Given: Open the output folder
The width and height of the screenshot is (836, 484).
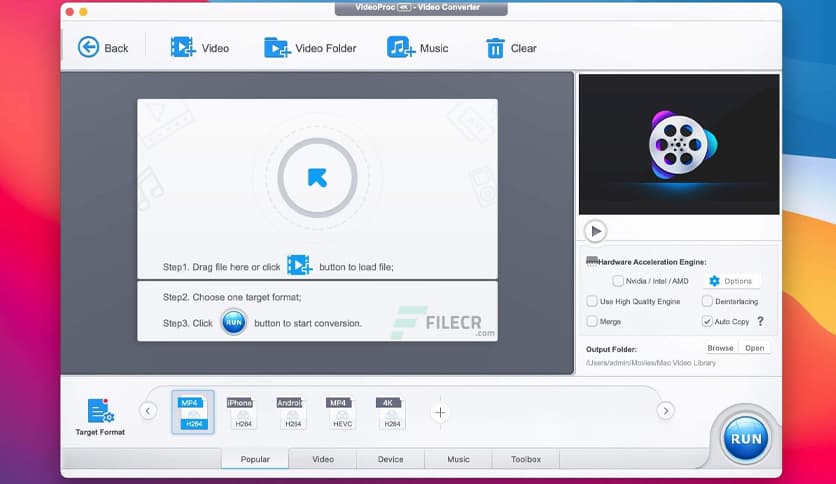Looking at the screenshot, I should [x=754, y=348].
